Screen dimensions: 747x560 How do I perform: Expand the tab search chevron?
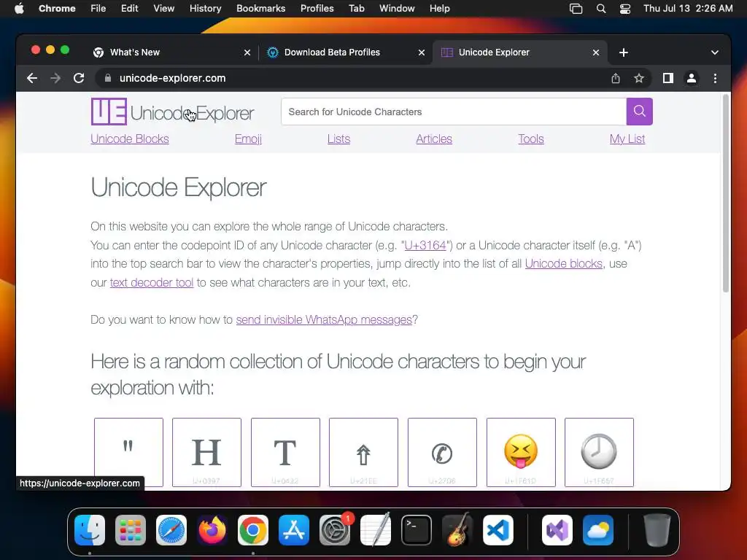coord(715,52)
